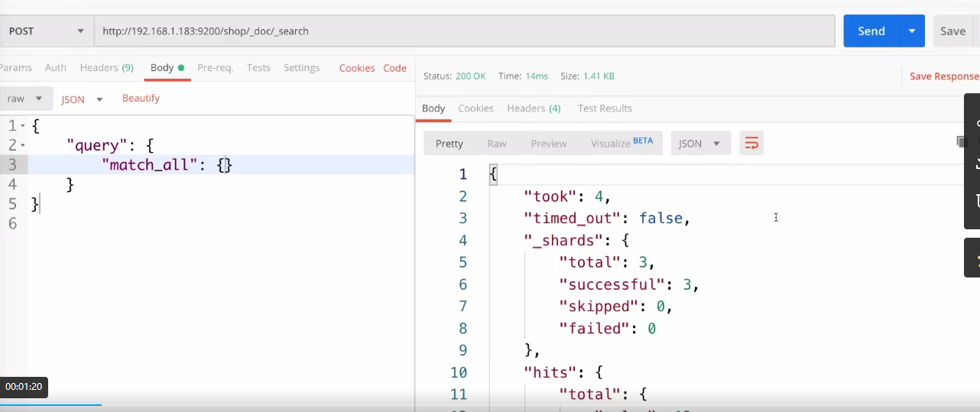The width and height of the screenshot is (980, 412).
Task: Click the 00:01:20 video timestamp
Action: 24,387
